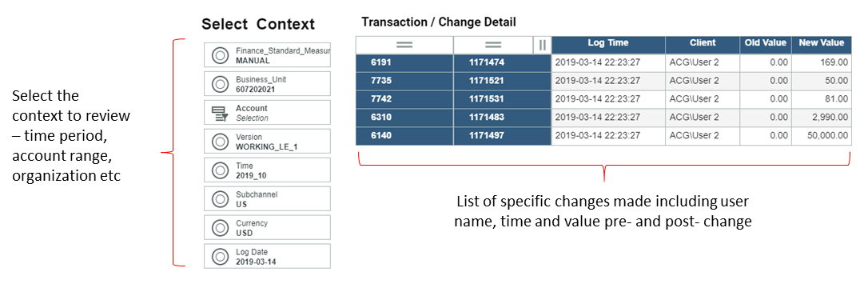Click the Subchannel circle selector icon
The height and width of the screenshot is (288, 868).
tap(220, 199)
